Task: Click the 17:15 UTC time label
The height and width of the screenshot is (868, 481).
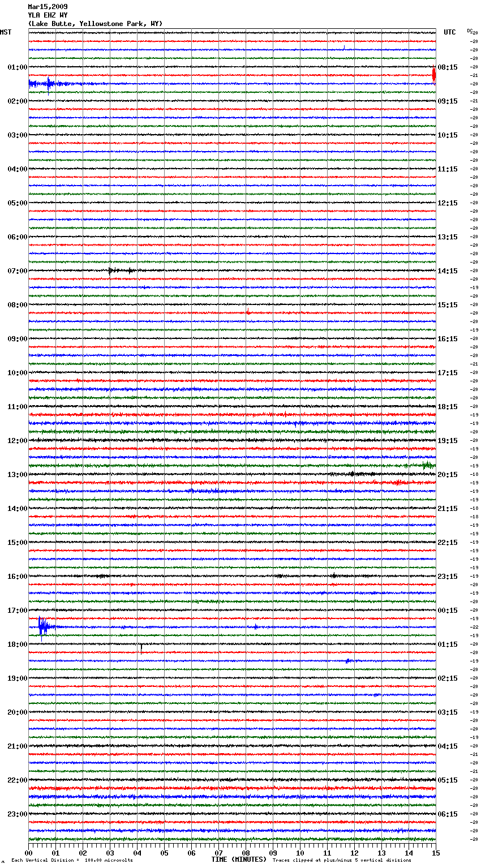Action: pos(448,373)
